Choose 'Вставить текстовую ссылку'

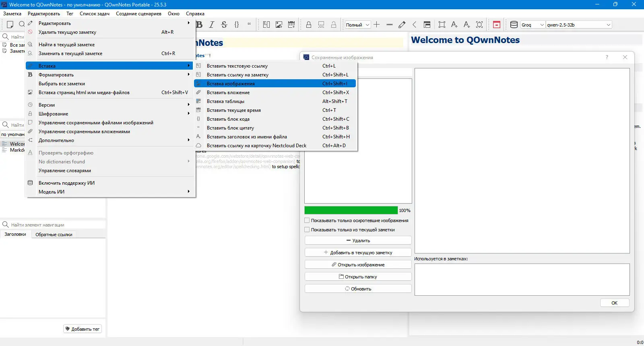(x=275, y=66)
